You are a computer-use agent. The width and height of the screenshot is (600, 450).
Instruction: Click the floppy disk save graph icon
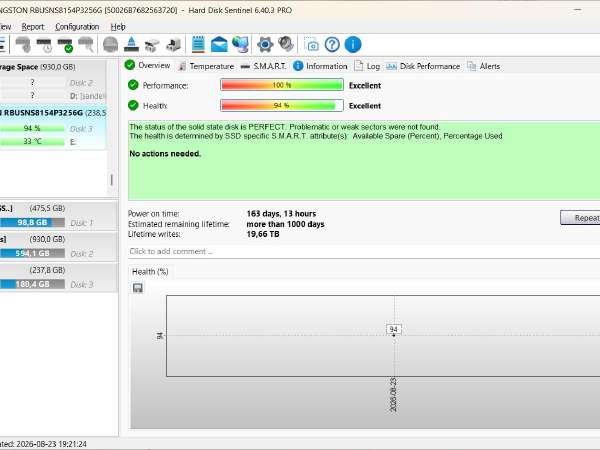[138, 288]
